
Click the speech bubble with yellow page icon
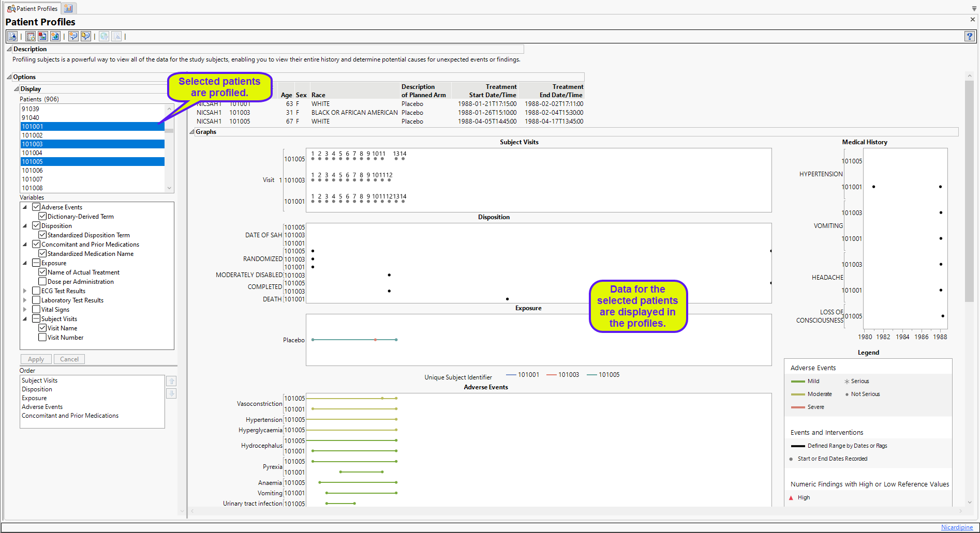(85, 36)
